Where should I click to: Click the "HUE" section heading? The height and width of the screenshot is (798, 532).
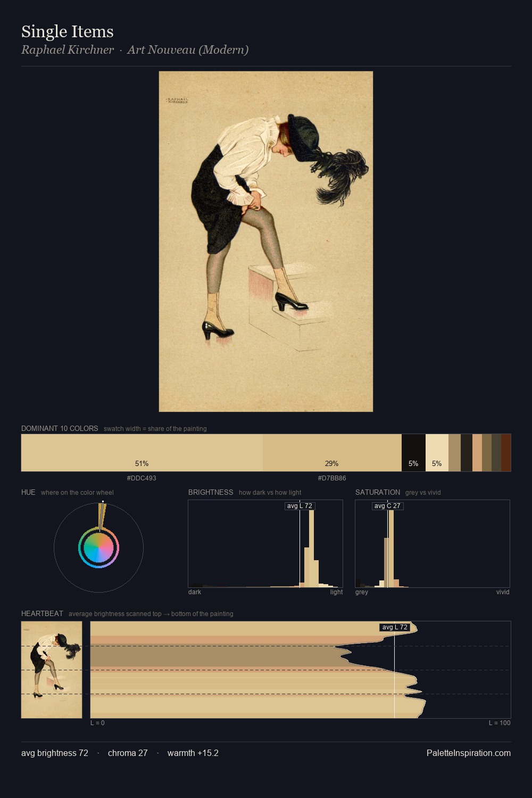[28, 492]
